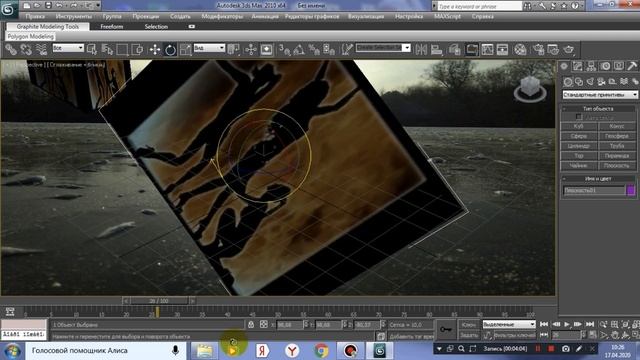Click the object name input field

click(x=594, y=190)
